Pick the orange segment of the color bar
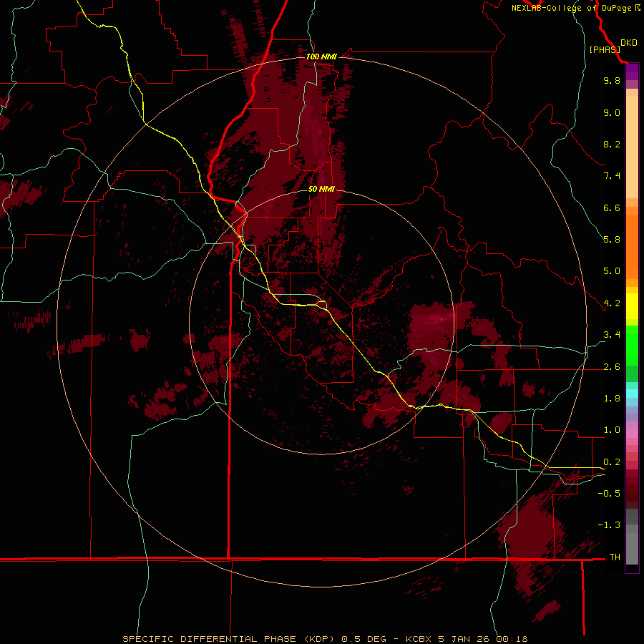644x644 pixels. coord(632,246)
